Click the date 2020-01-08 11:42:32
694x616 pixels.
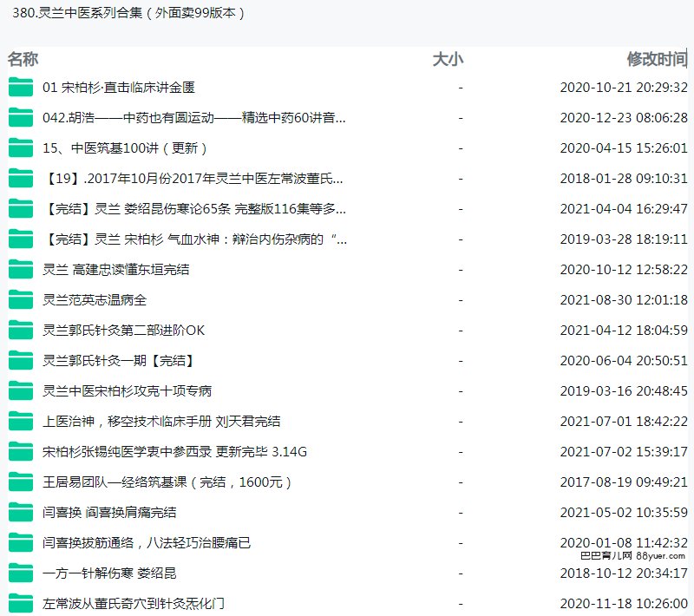tap(624, 542)
